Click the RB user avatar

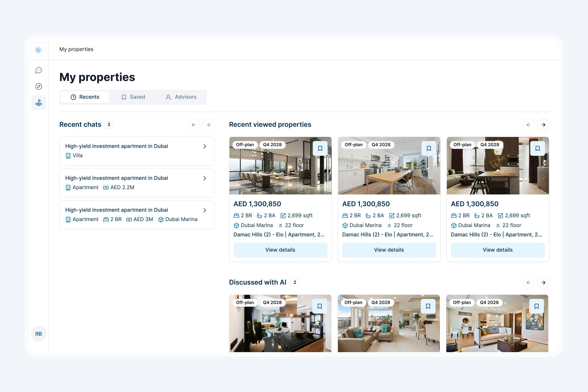pyautogui.click(x=38, y=333)
